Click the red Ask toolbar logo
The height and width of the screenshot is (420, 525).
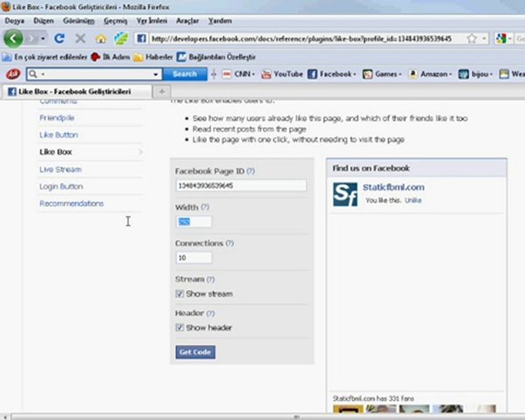pyautogui.click(x=13, y=74)
